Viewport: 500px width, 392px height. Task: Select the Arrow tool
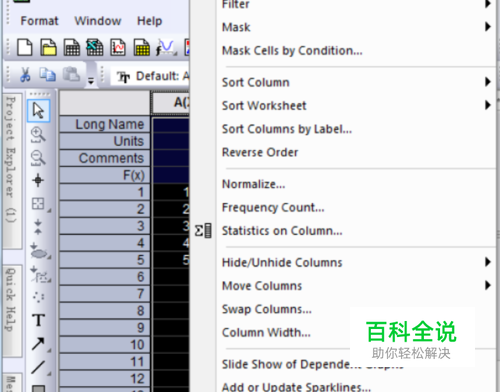point(38,344)
